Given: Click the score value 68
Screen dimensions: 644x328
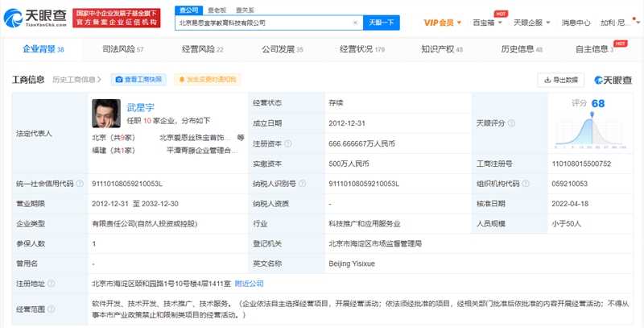Looking at the screenshot, I should coord(598,103).
